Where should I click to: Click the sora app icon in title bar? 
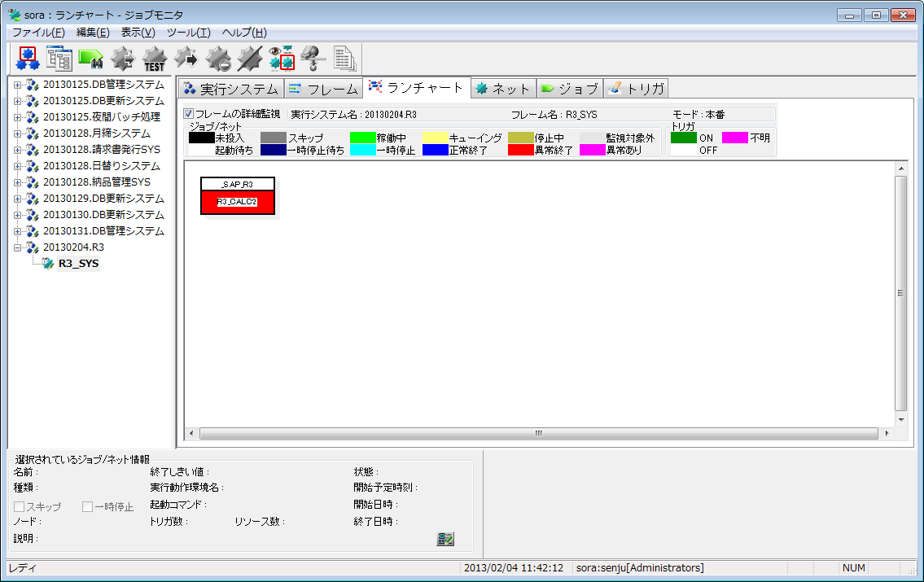coord(14,15)
